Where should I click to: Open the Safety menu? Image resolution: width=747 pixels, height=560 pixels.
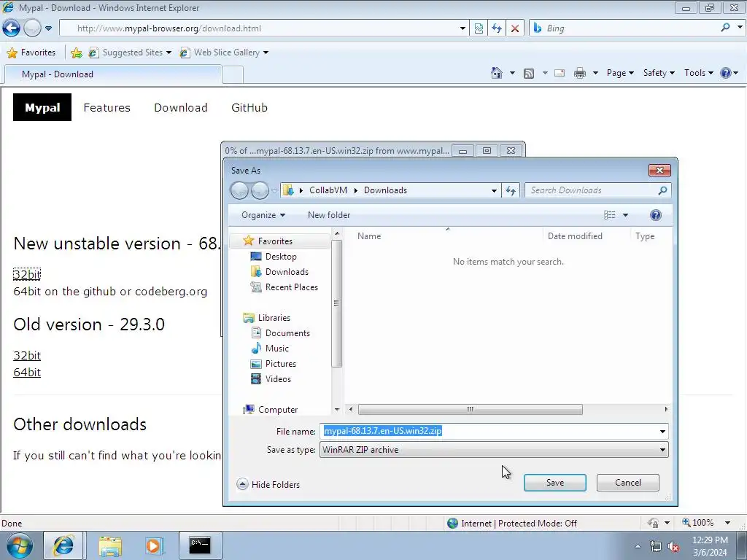[x=659, y=73]
